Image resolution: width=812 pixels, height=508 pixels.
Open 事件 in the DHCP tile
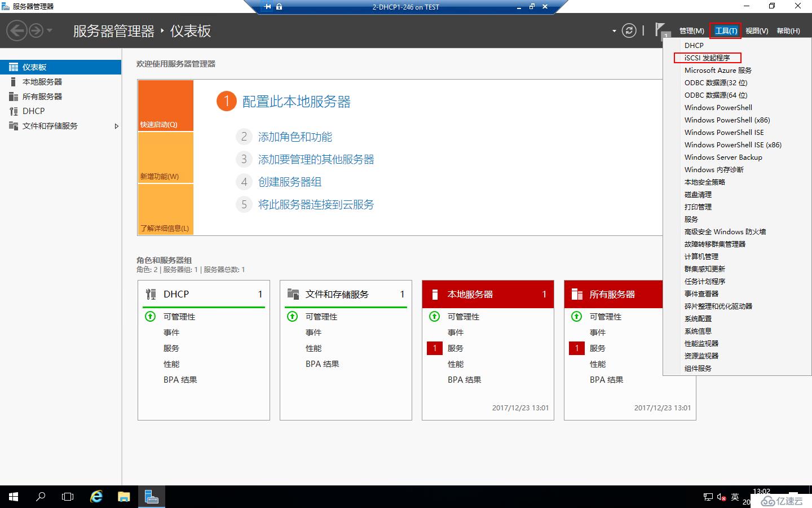pyautogui.click(x=171, y=332)
